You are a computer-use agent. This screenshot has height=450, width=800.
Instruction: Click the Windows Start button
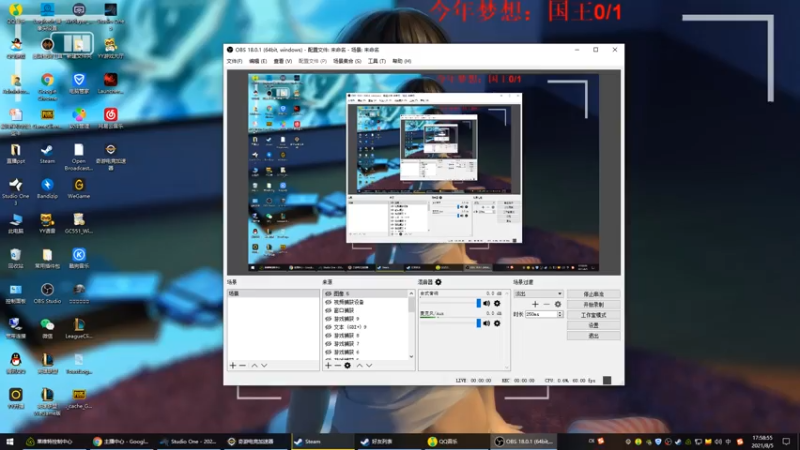[9, 441]
